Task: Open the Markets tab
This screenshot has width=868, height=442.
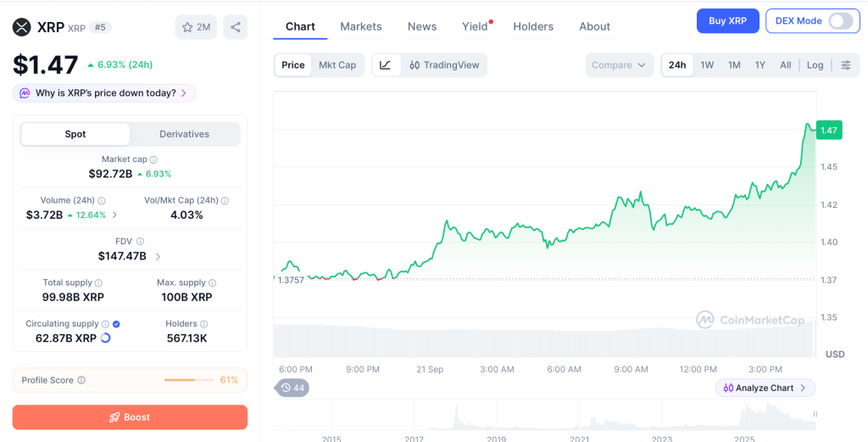Action: tap(361, 26)
